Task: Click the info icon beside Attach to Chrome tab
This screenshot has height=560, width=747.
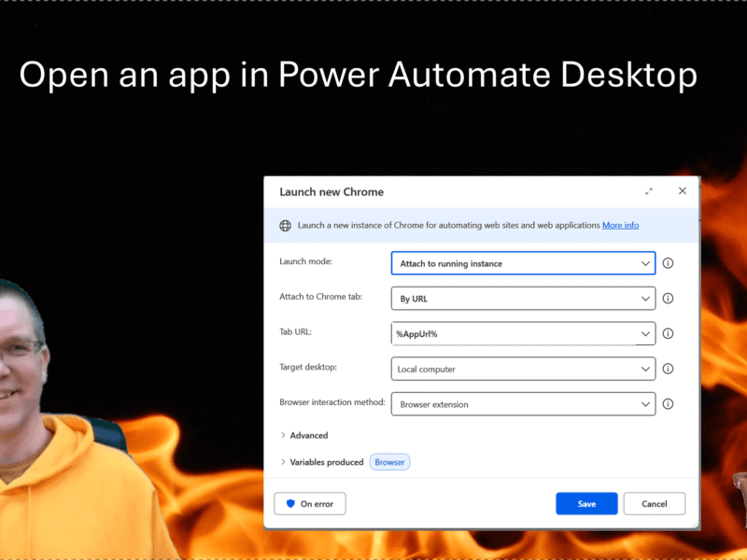Action: (668, 298)
